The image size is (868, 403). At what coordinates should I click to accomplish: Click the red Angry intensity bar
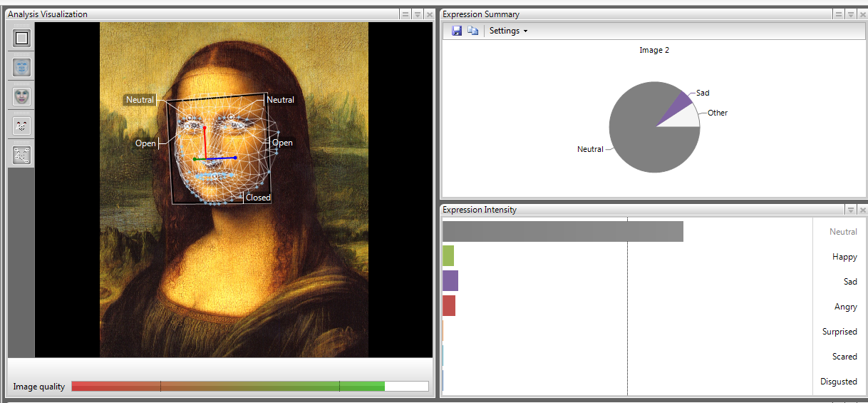click(449, 305)
